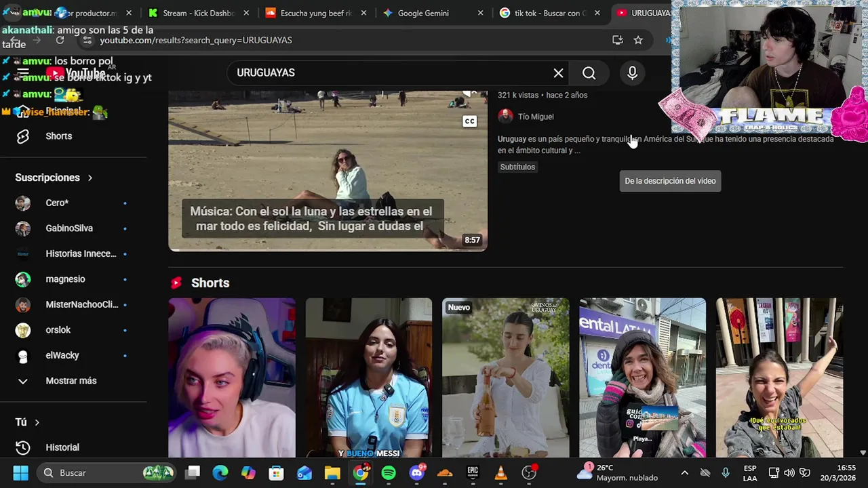Expand the Suscripciones section arrow
868x488 pixels.
coord(90,178)
